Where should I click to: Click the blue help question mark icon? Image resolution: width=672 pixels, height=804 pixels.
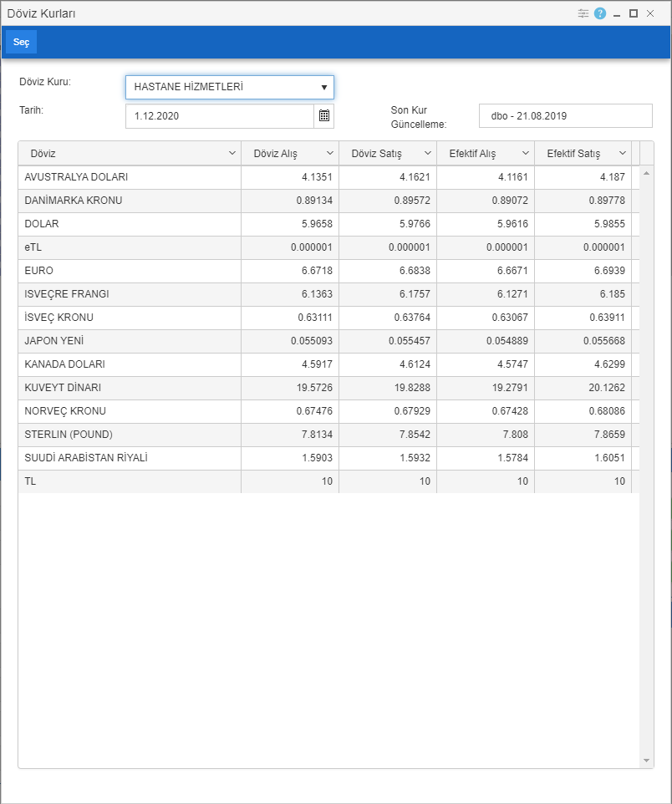pyautogui.click(x=599, y=14)
